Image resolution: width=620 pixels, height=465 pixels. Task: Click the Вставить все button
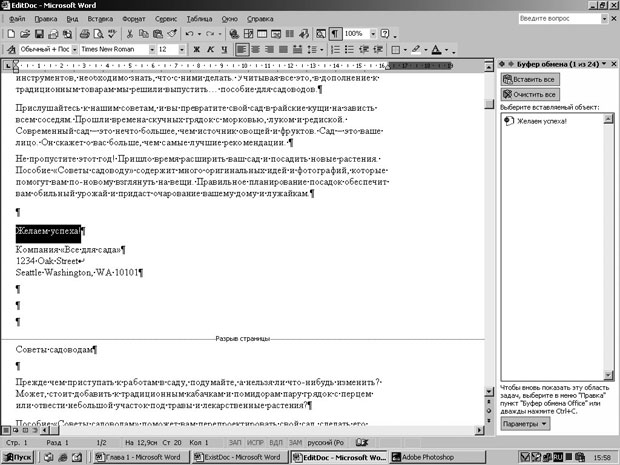click(x=530, y=79)
